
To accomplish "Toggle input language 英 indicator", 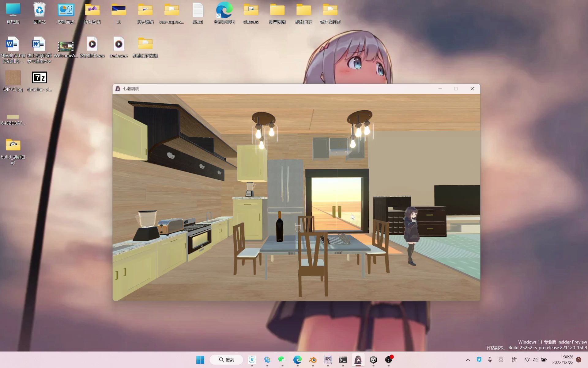I will pyautogui.click(x=501, y=360).
